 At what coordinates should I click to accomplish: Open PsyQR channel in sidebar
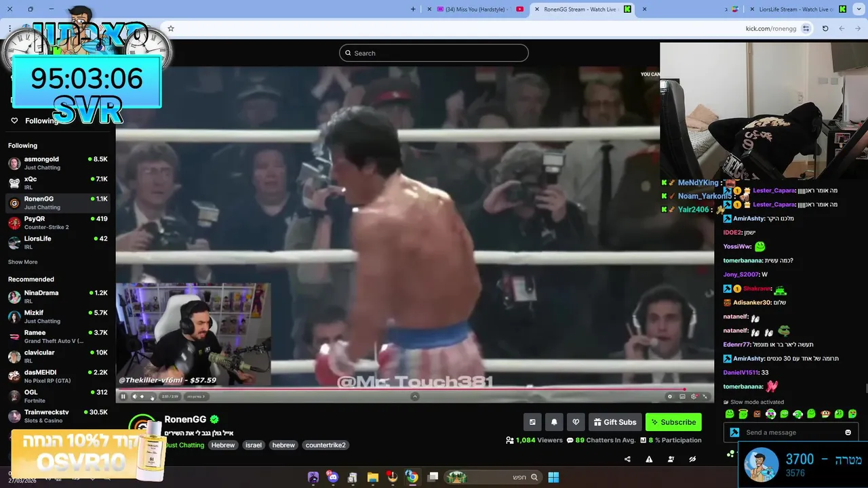58,222
